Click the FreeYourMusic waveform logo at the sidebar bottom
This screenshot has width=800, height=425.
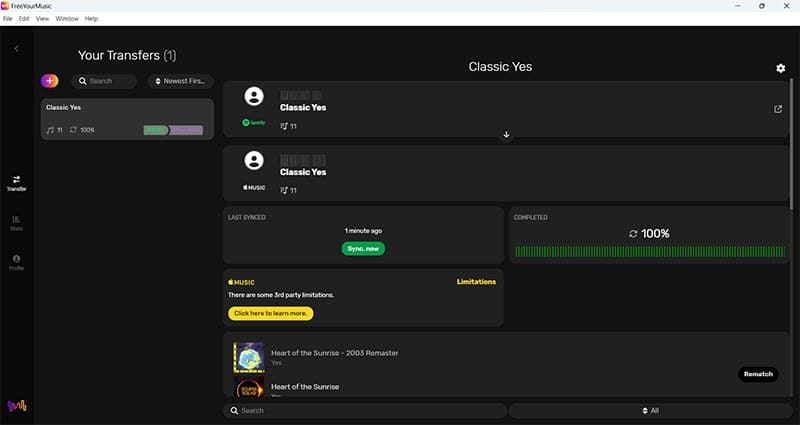click(x=17, y=406)
